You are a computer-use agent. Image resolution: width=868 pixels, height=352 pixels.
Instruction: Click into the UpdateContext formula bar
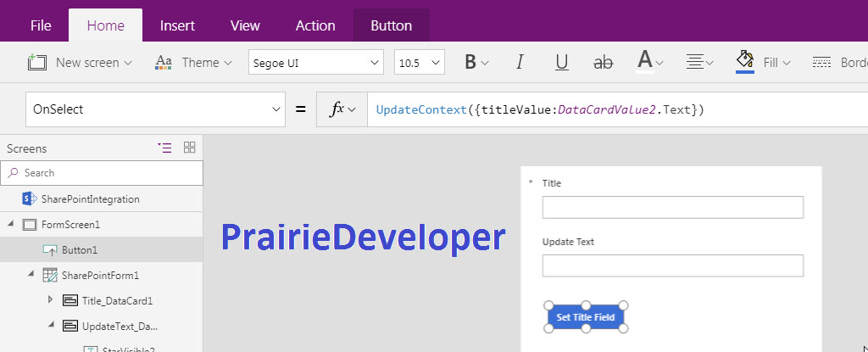click(x=617, y=109)
